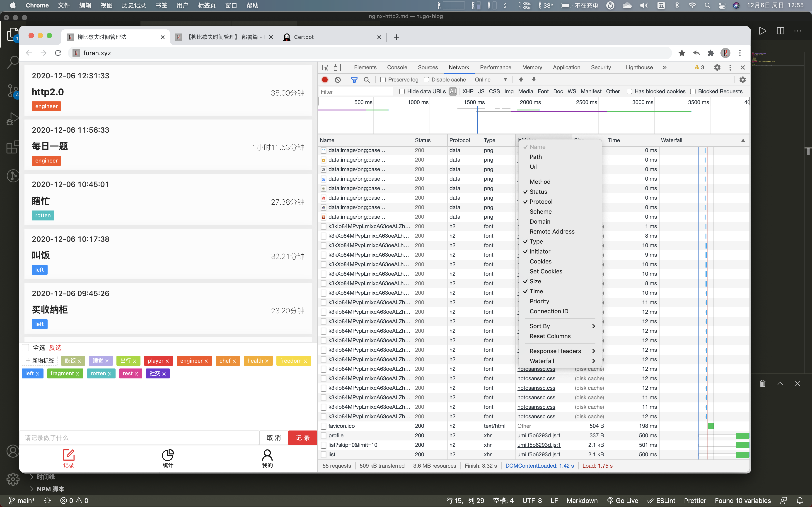This screenshot has width=812, height=507.
Task: Open the DevTools inspect element picker
Action: coord(325,67)
